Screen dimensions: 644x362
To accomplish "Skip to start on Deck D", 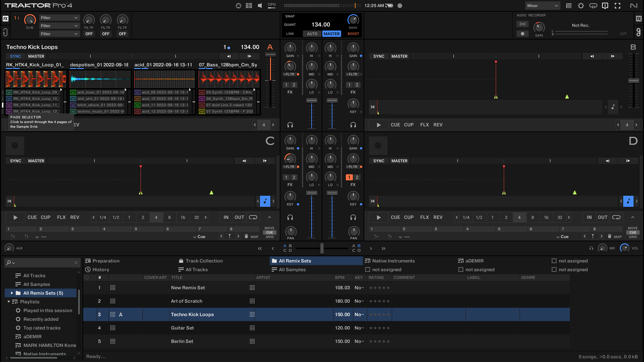I will [372, 201].
